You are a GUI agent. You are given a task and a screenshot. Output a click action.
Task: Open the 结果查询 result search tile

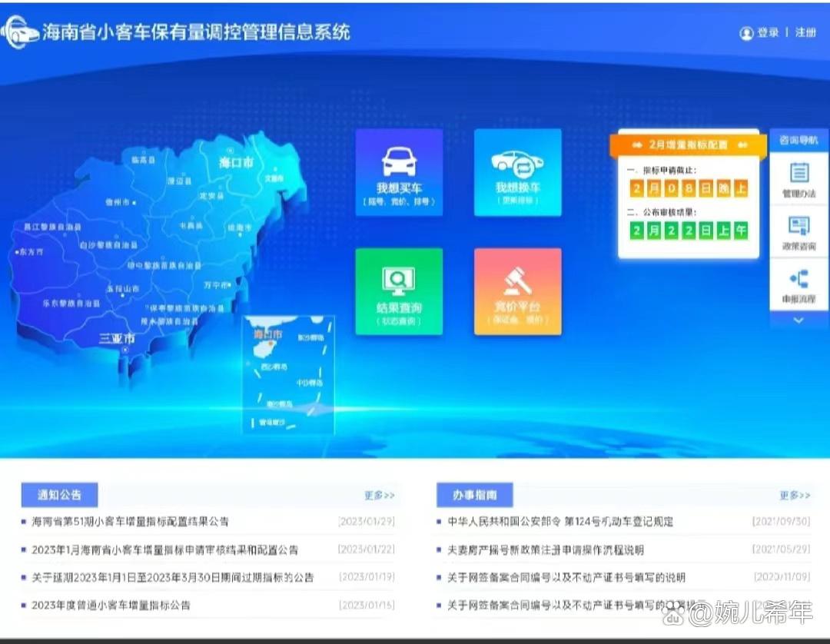[x=399, y=291]
